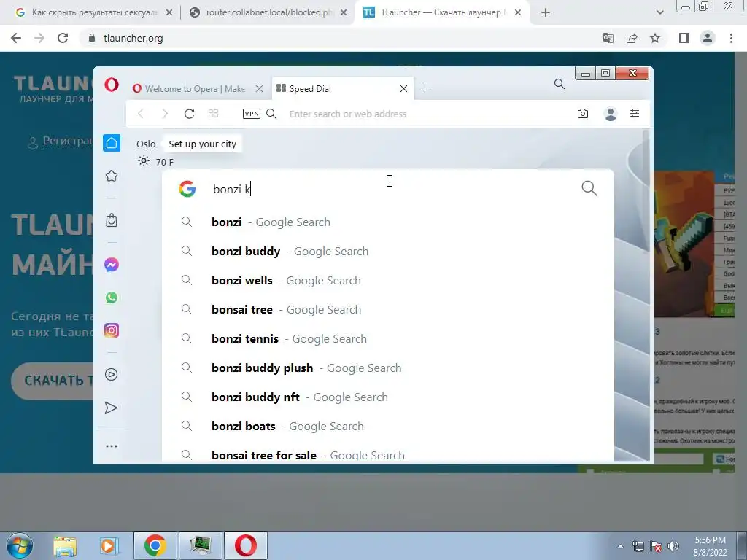Switch to TLauncher Chrome tab
The image size is (747, 560).
442,12
